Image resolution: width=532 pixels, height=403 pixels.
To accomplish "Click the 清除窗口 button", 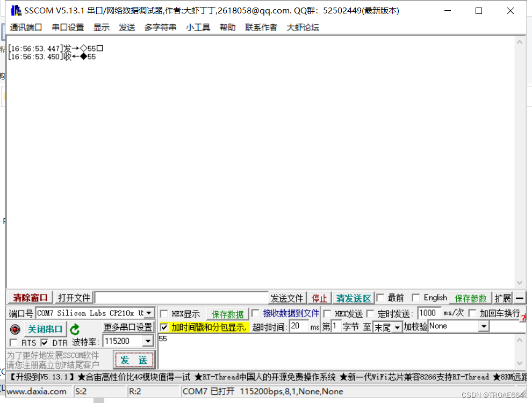I will pos(31,298).
